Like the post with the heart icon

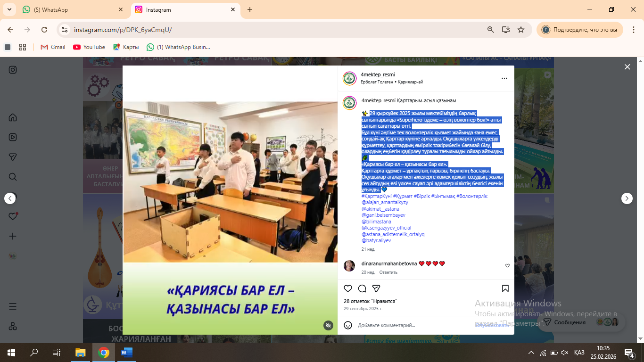(348, 288)
